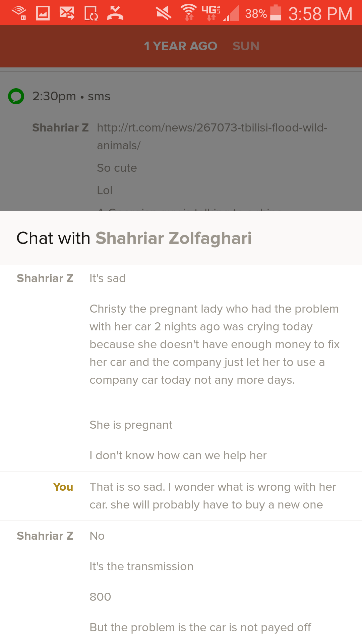
Task: Tap the missed call notification icon
Action: coord(115,13)
